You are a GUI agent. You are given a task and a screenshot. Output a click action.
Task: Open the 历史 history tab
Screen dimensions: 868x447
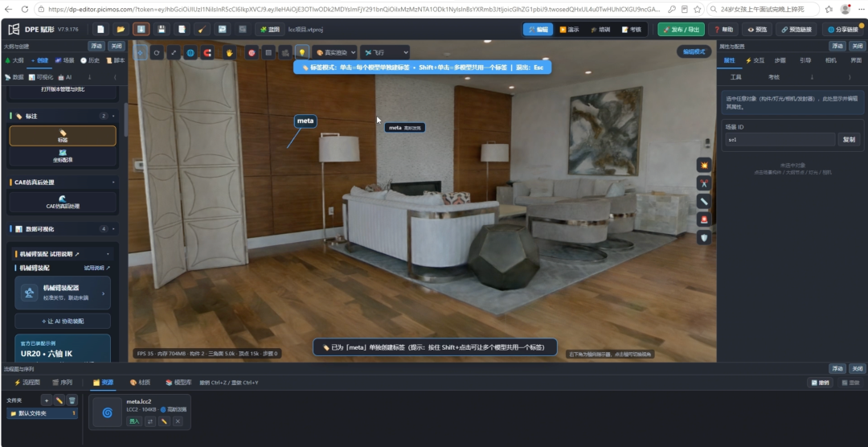click(x=90, y=60)
